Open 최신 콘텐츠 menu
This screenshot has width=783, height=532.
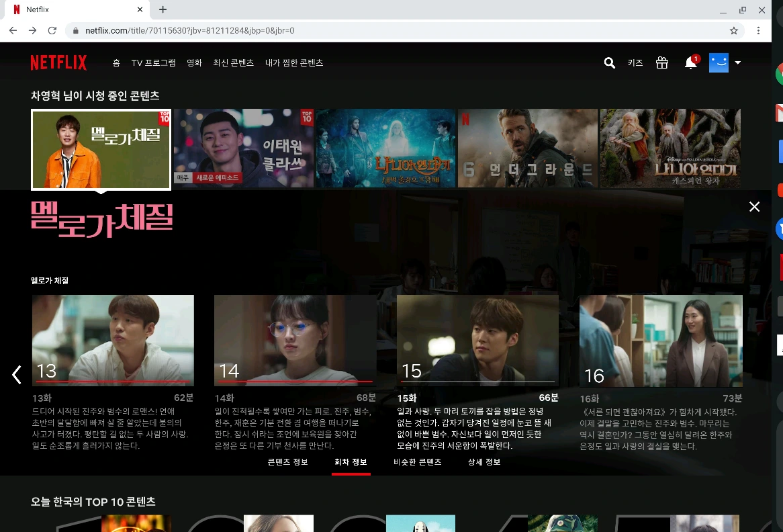233,62
